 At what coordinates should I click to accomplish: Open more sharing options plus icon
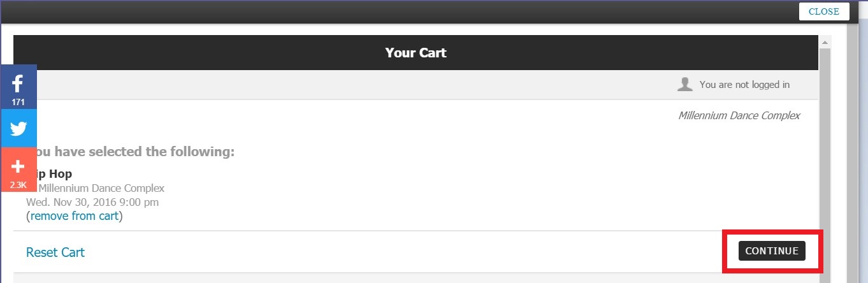pos(18,167)
